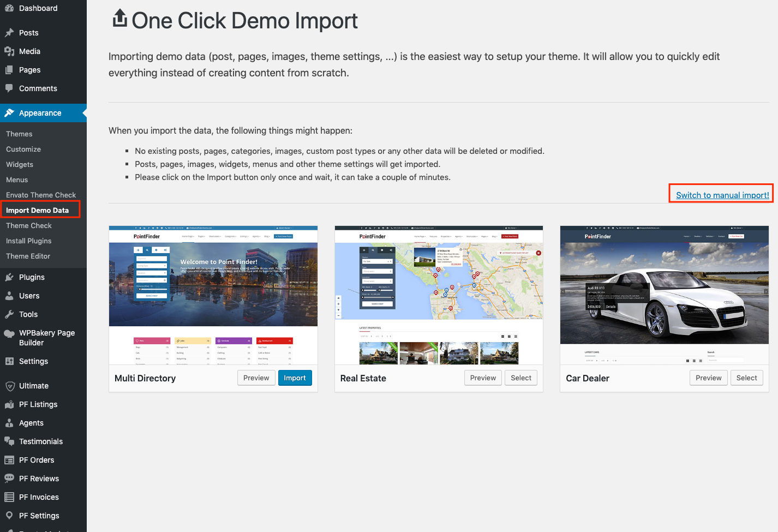Click the Comments speech bubble icon
The height and width of the screenshot is (532, 778).
click(x=9, y=88)
